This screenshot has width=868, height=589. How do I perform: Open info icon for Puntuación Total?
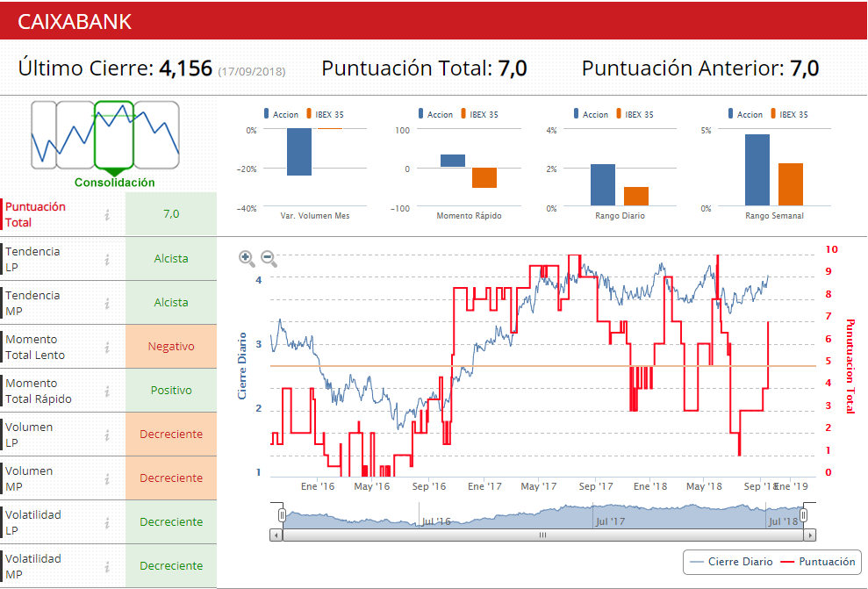point(107,215)
